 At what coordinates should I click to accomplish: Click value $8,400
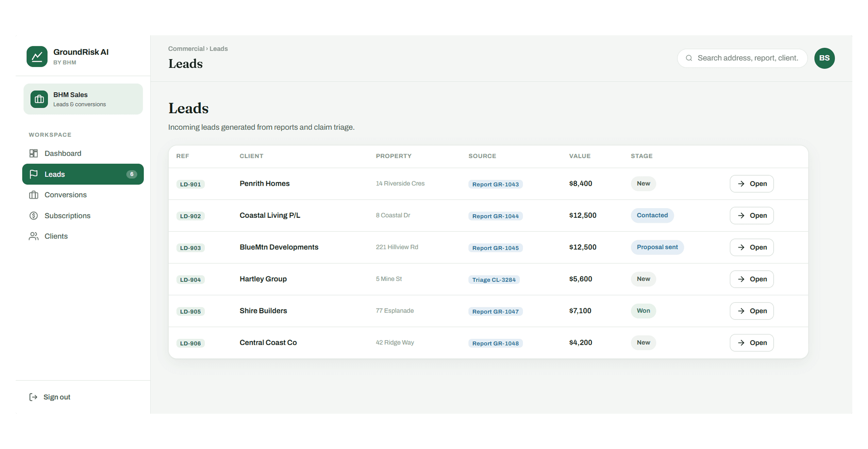pyautogui.click(x=580, y=184)
